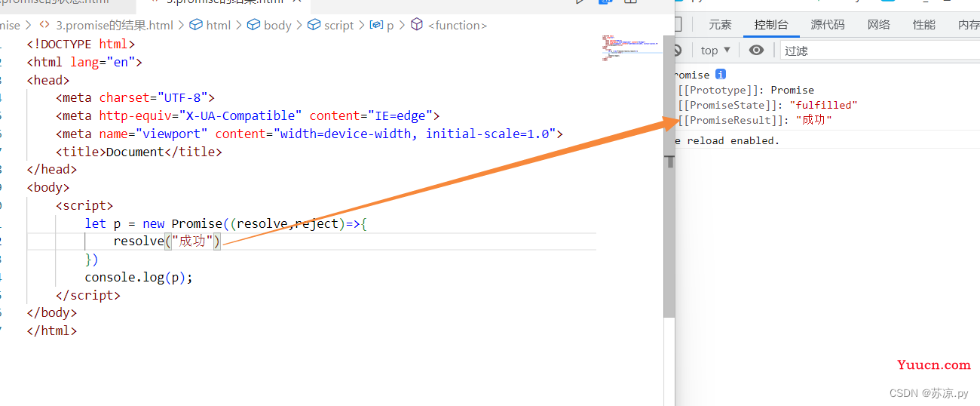Click the editor vertical scrollbar
Viewport: 980px width, 406px height.
pos(669,175)
